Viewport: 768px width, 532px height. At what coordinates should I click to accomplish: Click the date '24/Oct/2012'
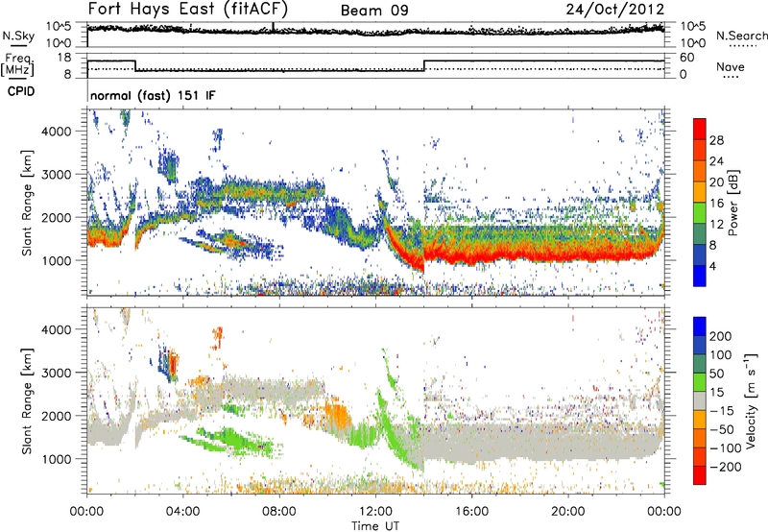tap(615, 10)
